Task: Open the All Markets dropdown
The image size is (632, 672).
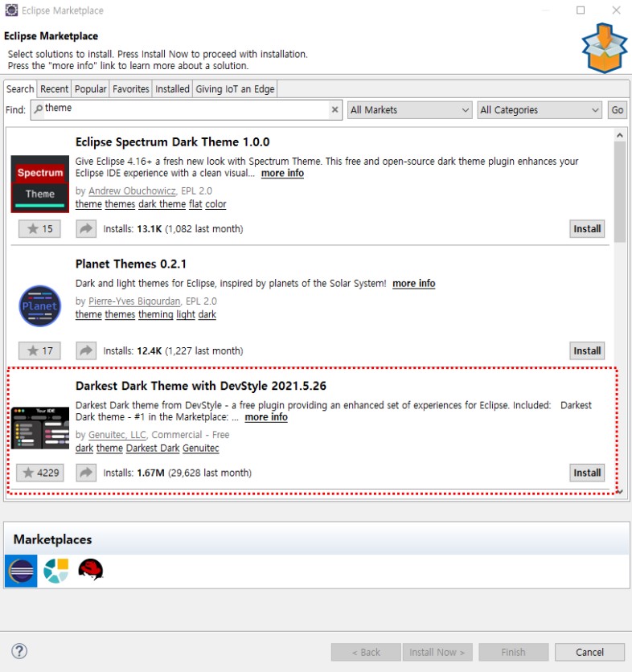Action: pyautogui.click(x=409, y=110)
